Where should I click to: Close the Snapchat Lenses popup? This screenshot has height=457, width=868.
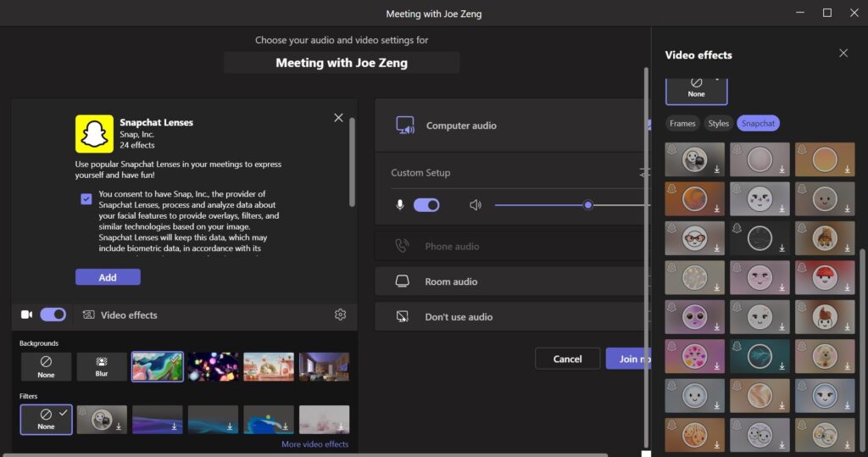pyautogui.click(x=338, y=118)
